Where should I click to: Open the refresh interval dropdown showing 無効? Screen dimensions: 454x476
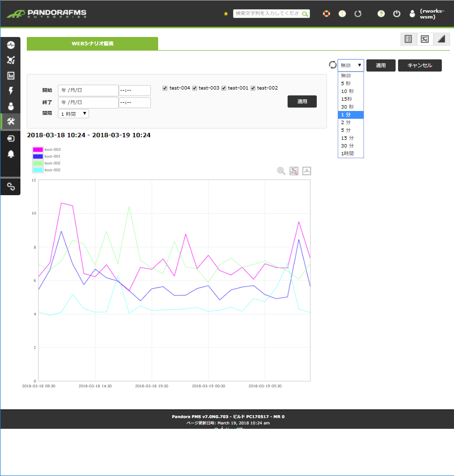click(350, 65)
